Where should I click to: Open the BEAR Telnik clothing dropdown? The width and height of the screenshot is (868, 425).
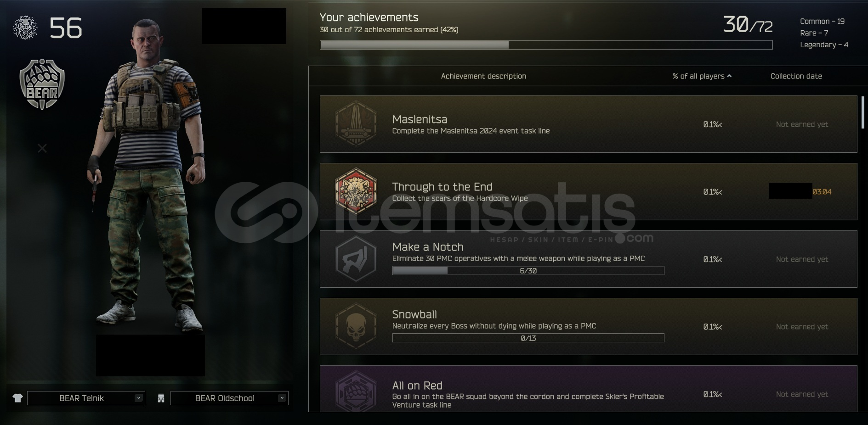tap(86, 398)
